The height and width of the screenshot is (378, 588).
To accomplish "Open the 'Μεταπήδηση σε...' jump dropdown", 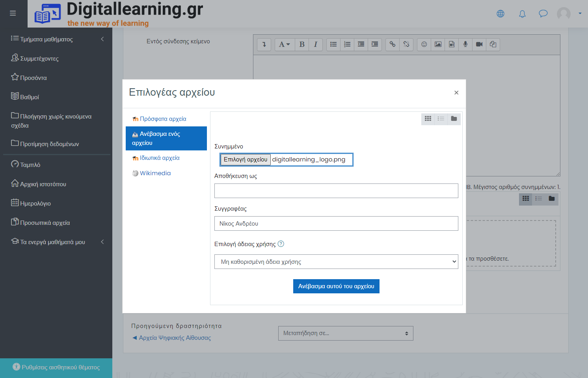I will point(346,333).
